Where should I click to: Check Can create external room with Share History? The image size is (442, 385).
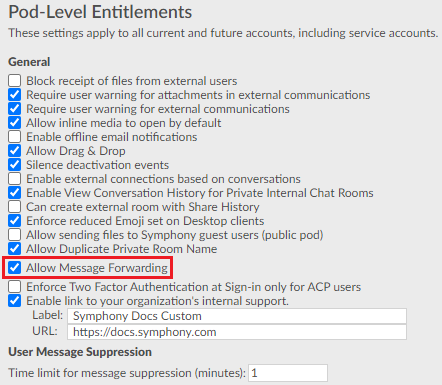15,207
